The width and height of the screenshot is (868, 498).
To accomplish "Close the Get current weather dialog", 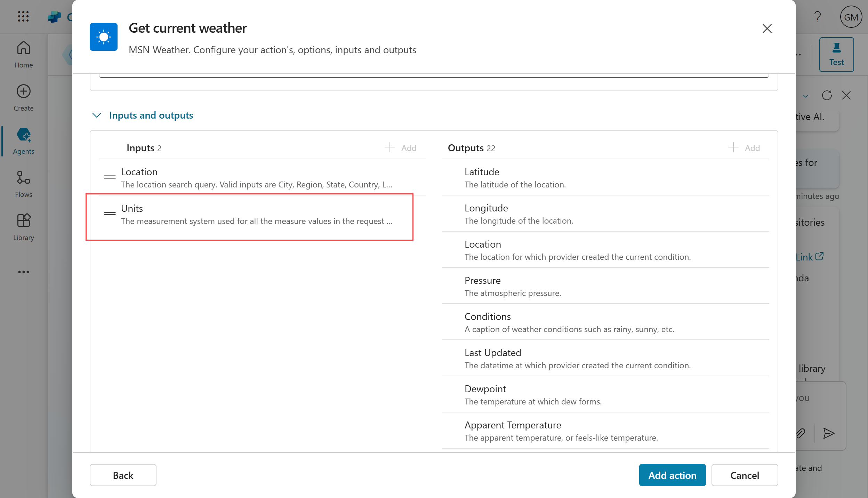I will pyautogui.click(x=767, y=29).
